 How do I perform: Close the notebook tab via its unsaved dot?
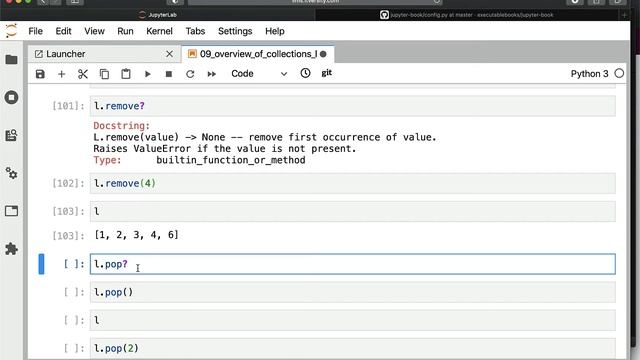323,54
